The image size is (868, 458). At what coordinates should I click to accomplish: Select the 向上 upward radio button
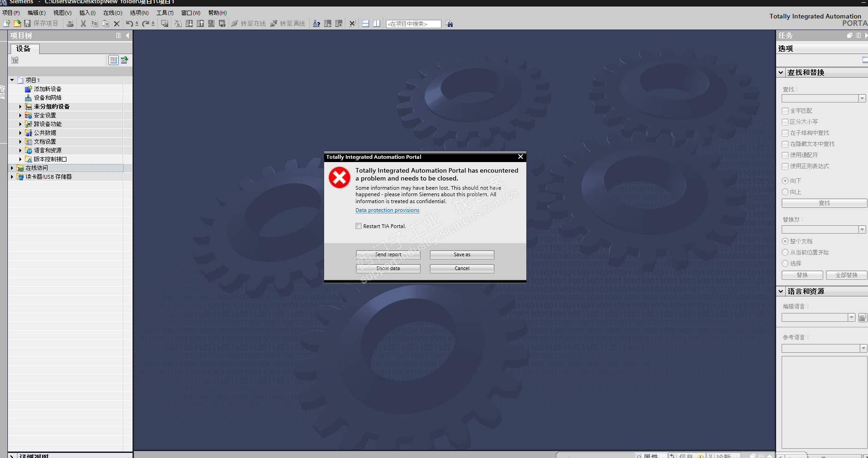785,192
